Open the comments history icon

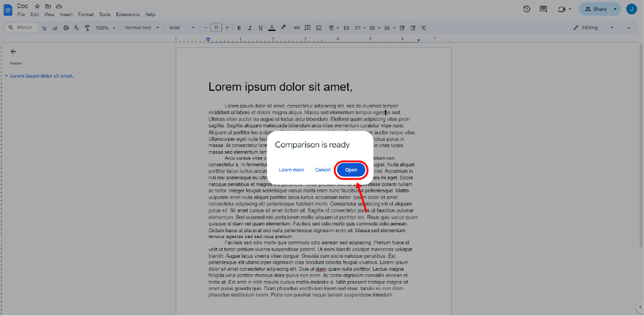pos(543,9)
